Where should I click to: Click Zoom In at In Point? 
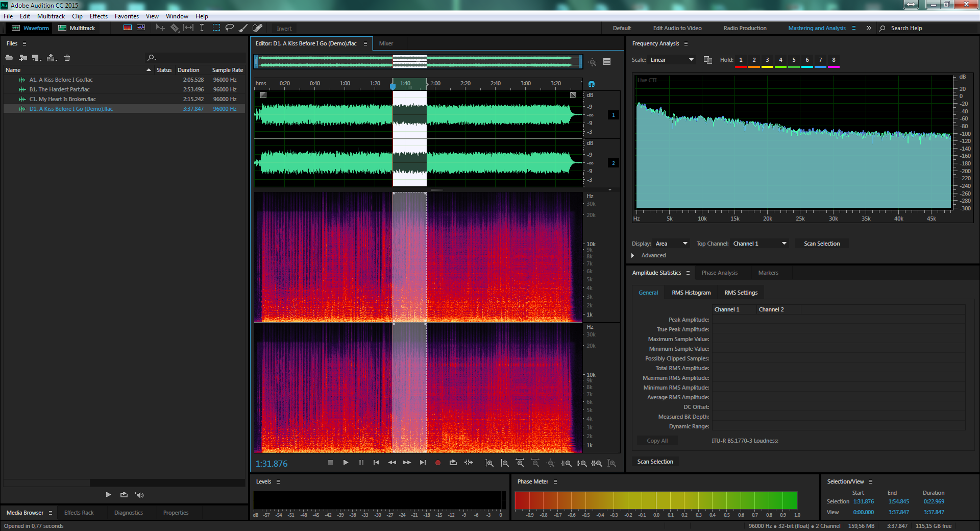point(566,463)
